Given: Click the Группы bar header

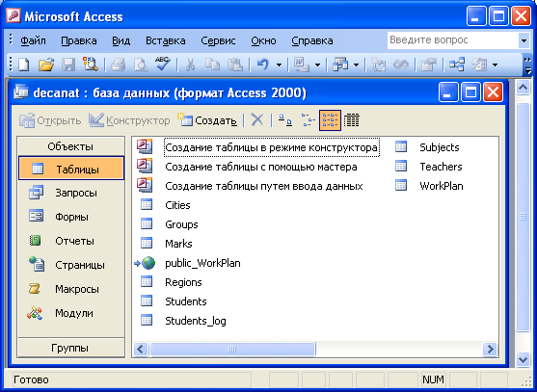Looking at the screenshot, I should coord(70,348).
